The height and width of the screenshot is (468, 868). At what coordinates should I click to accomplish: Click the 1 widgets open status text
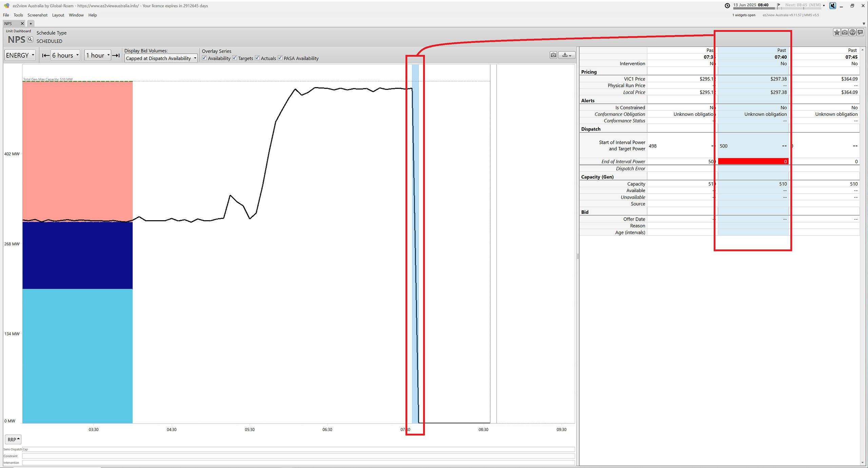pyautogui.click(x=744, y=15)
